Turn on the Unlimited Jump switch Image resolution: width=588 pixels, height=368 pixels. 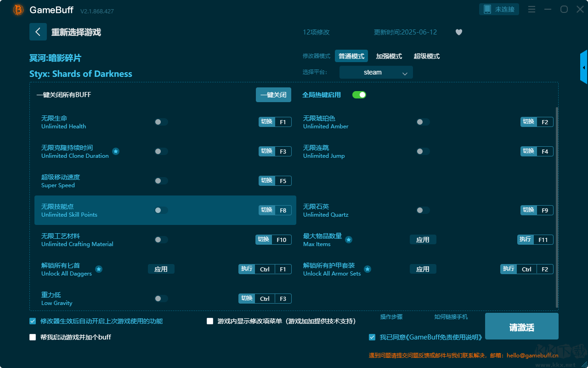point(423,151)
